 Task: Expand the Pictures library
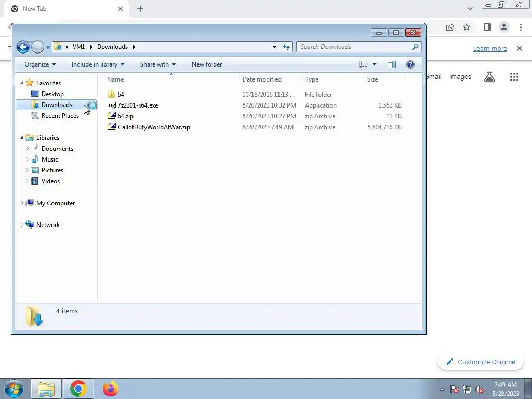click(27, 170)
